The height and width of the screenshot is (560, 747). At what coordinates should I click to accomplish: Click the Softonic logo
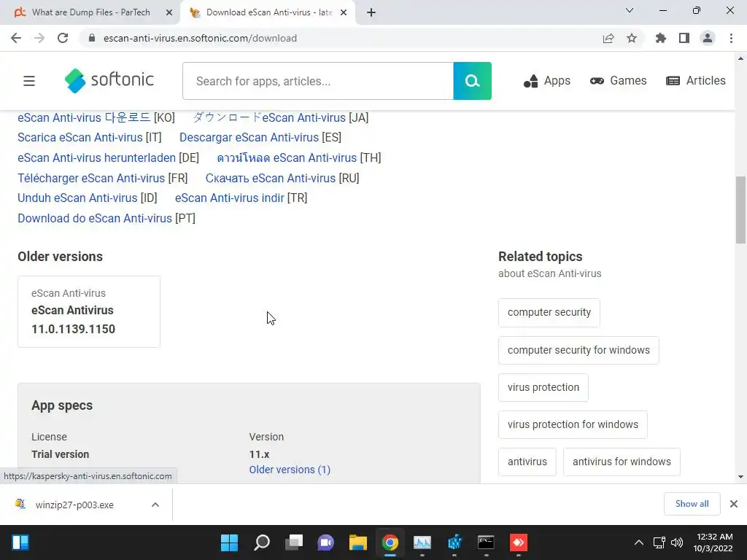coord(109,80)
